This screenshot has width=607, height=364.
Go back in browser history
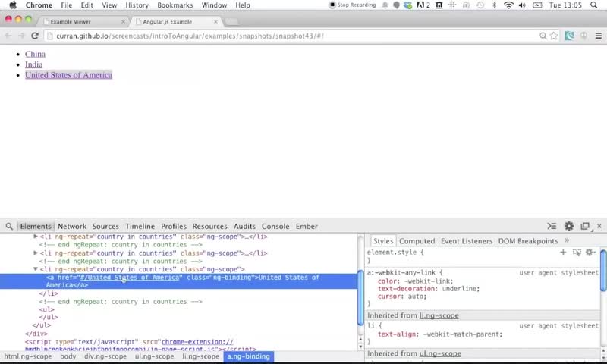point(8,36)
